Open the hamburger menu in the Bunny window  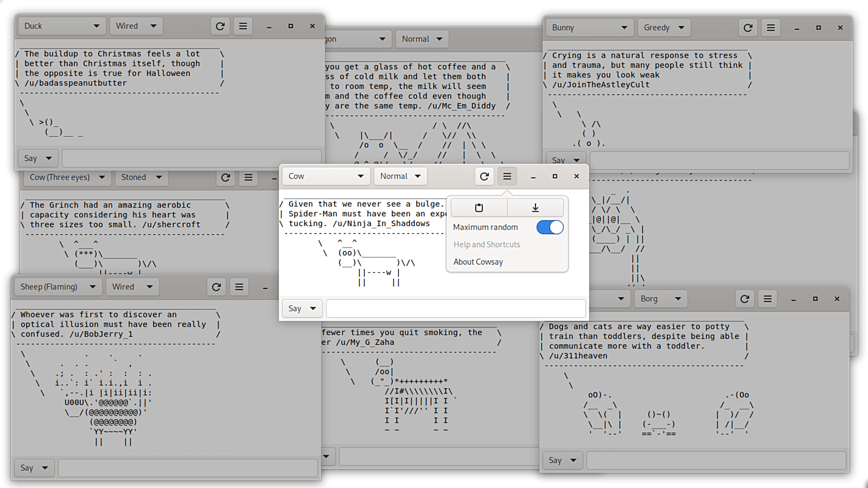770,27
